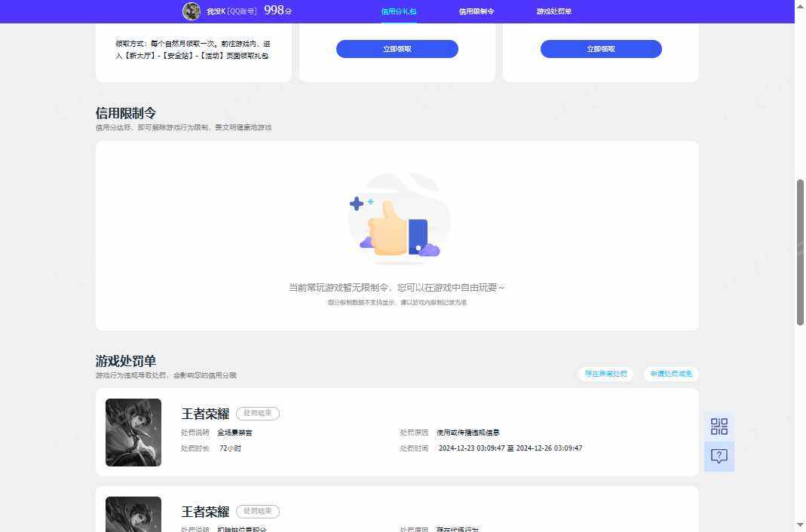Image resolution: width=806 pixels, height=532 pixels.
Task: Click the 申请处罚减免 button
Action: click(671, 374)
